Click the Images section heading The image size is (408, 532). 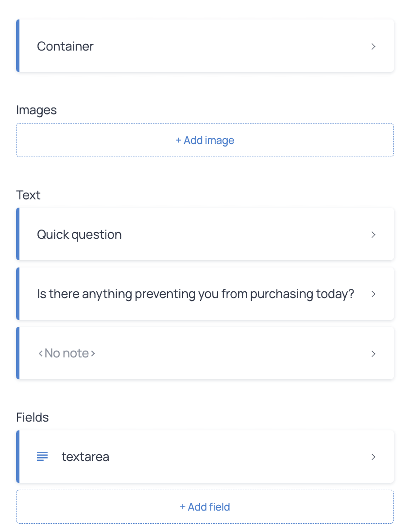[x=36, y=110]
